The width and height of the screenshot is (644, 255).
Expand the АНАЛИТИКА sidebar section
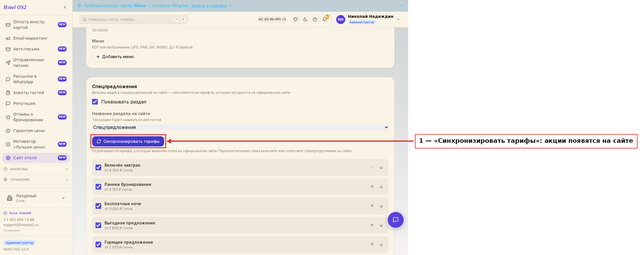[36, 169]
